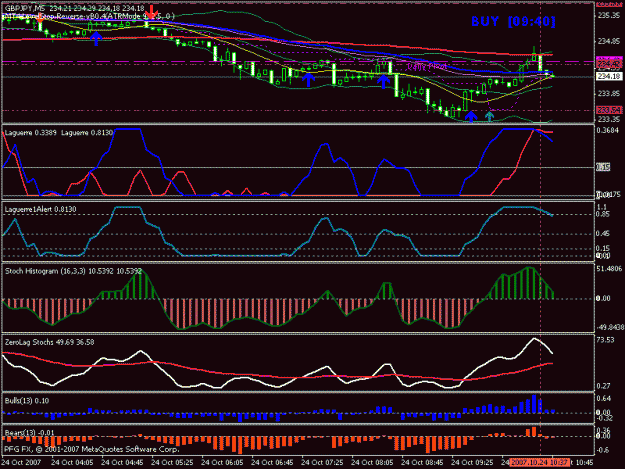This screenshot has width=625, height=469.
Task: Click the highlighted 2007.10.24 10:37 time marker
Action: (539, 463)
